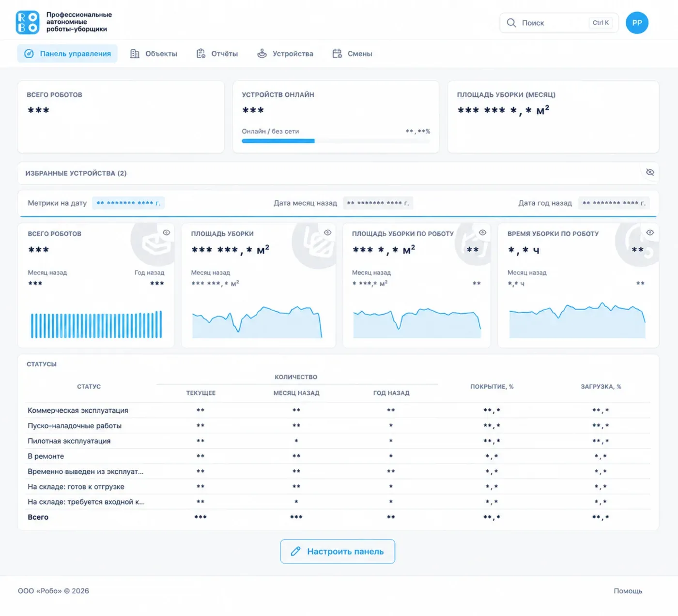The width and height of the screenshot is (678, 616).
Task: Toggle the eye on Время уборки по роботу card
Action: tap(650, 233)
